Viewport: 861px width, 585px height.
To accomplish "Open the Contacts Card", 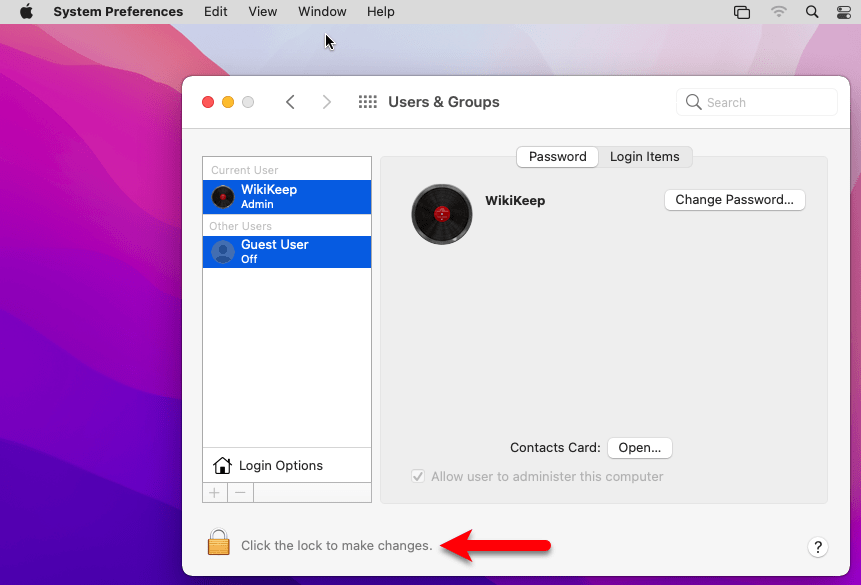I will click(640, 448).
